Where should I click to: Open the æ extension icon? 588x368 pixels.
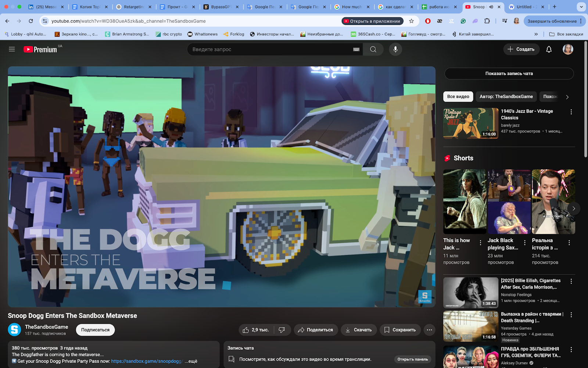(440, 21)
